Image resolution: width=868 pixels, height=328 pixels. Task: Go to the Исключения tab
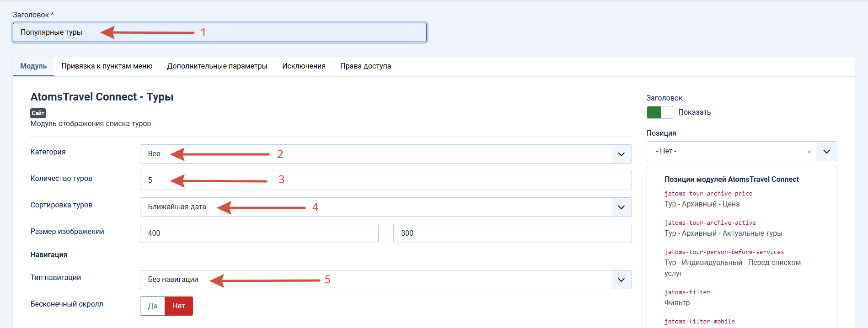point(304,66)
